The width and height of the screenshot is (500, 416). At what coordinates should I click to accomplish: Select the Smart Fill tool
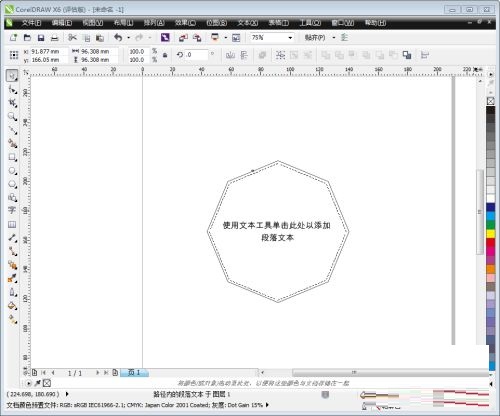12,143
